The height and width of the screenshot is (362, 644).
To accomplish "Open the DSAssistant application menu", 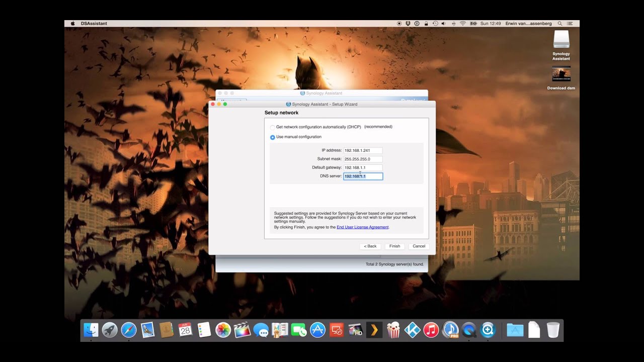I will click(x=94, y=23).
